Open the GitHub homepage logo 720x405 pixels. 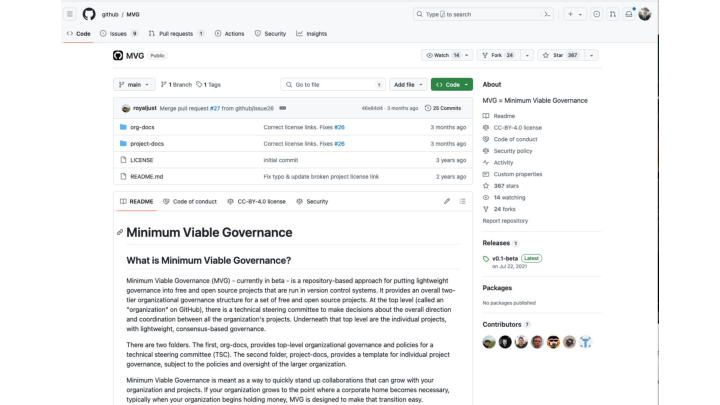[x=89, y=14]
